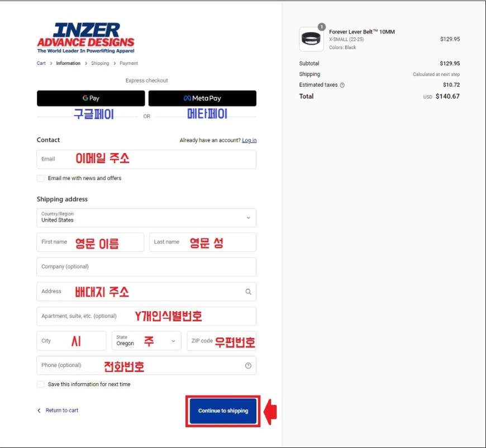Focus the First name field
The height and width of the screenshot is (448, 486).
[x=90, y=242]
